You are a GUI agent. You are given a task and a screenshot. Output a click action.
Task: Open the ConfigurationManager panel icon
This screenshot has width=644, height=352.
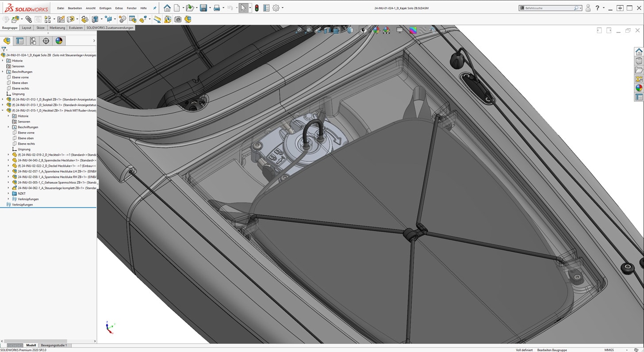(x=33, y=41)
